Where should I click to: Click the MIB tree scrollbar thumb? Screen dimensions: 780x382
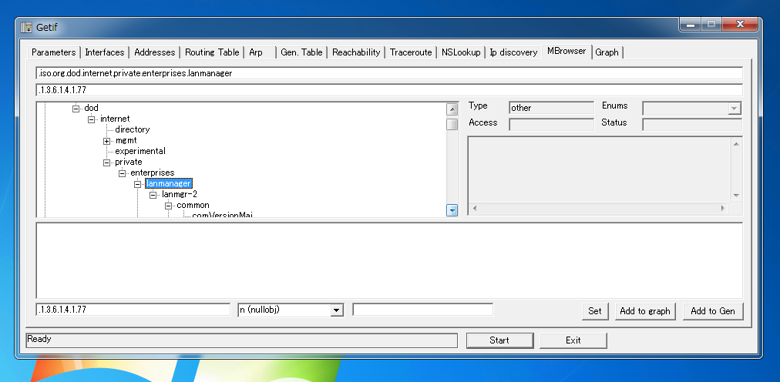(x=452, y=124)
